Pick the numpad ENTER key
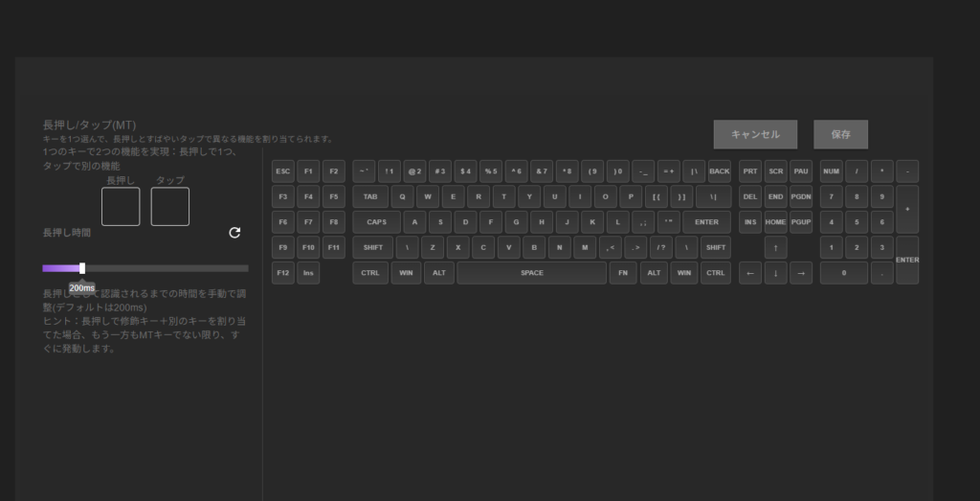The width and height of the screenshot is (980, 501). 906,260
